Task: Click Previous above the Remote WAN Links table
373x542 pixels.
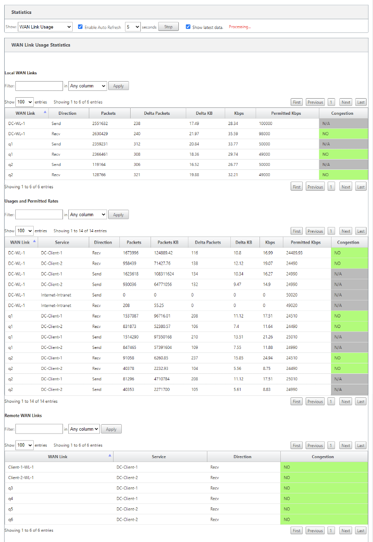Action: [x=315, y=445]
